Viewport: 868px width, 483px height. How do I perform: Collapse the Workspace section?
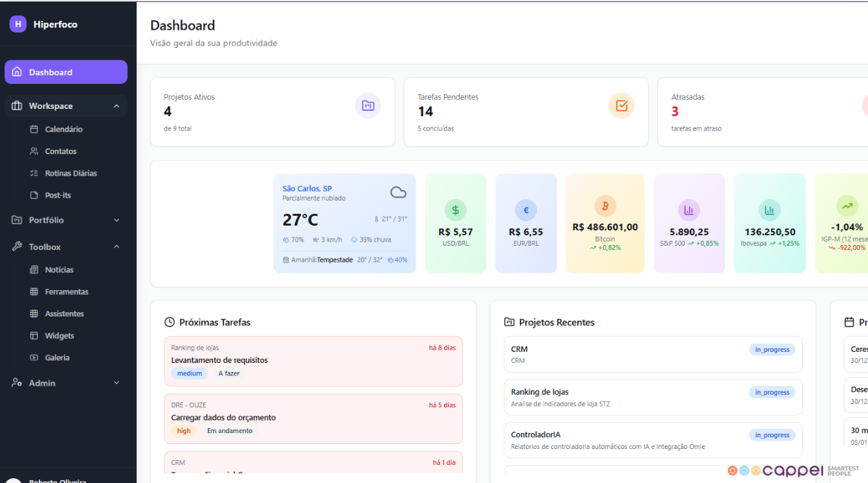[x=116, y=106]
